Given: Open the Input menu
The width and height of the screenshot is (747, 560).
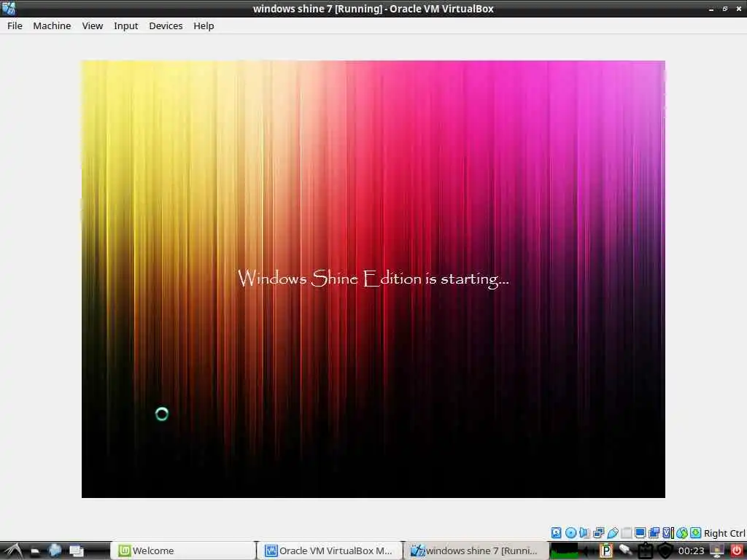Looking at the screenshot, I should 125,26.
